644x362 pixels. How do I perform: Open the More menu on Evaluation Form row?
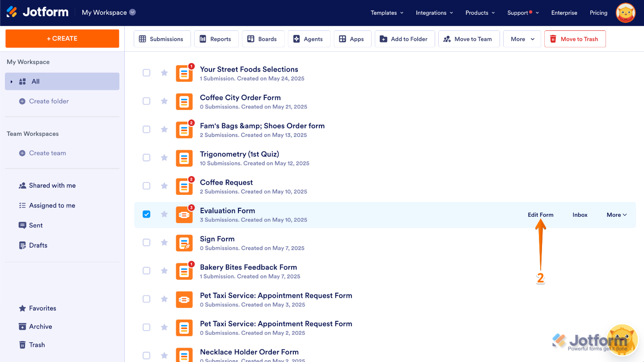(x=616, y=215)
